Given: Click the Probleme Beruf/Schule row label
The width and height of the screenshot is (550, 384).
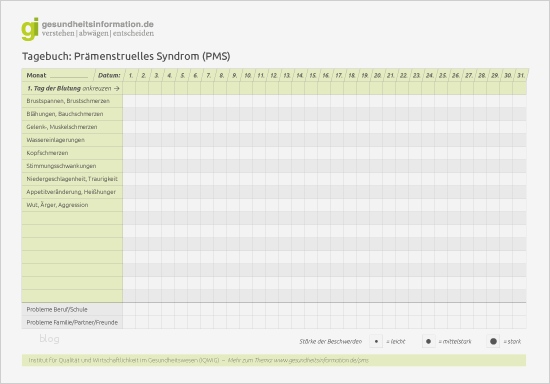Looking at the screenshot, I should 57,309.
